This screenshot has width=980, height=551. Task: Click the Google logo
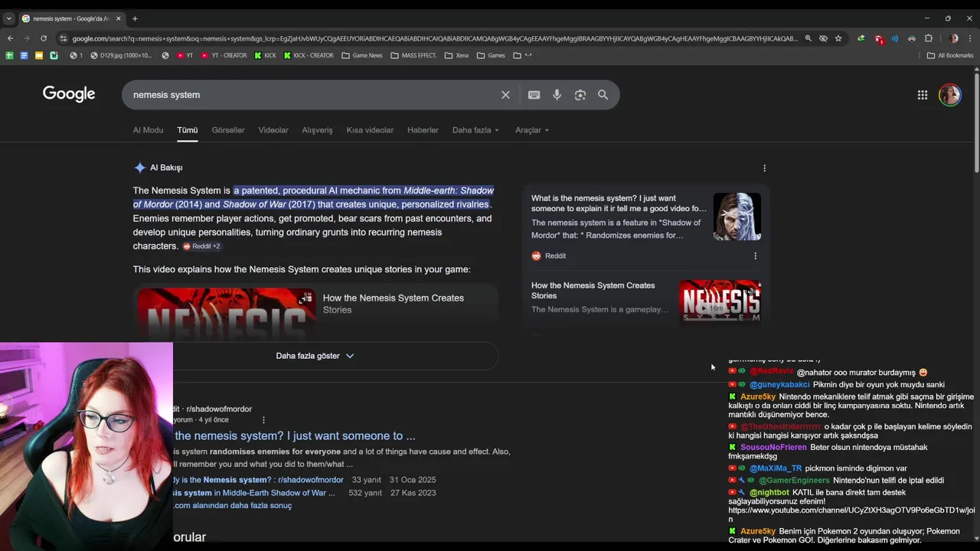tap(69, 94)
